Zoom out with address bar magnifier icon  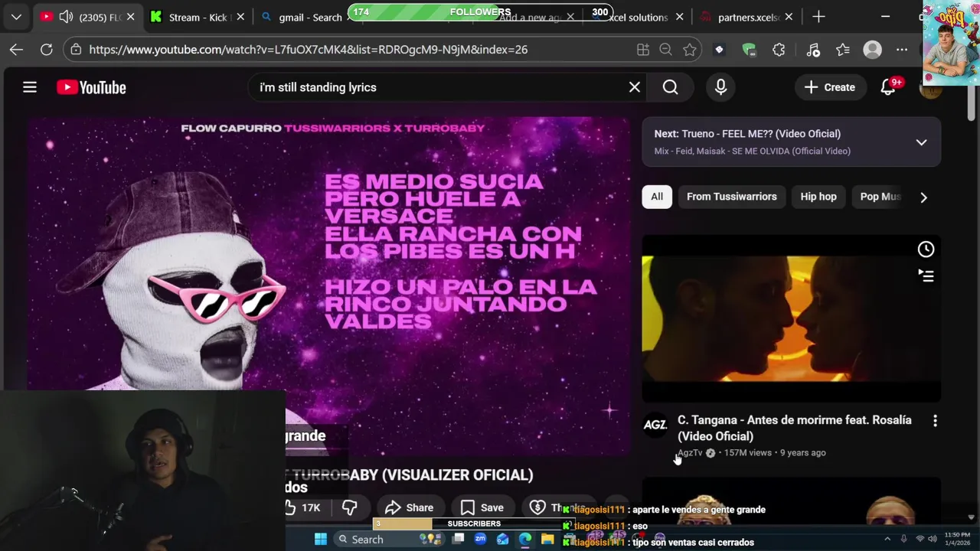[x=666, y=50]
